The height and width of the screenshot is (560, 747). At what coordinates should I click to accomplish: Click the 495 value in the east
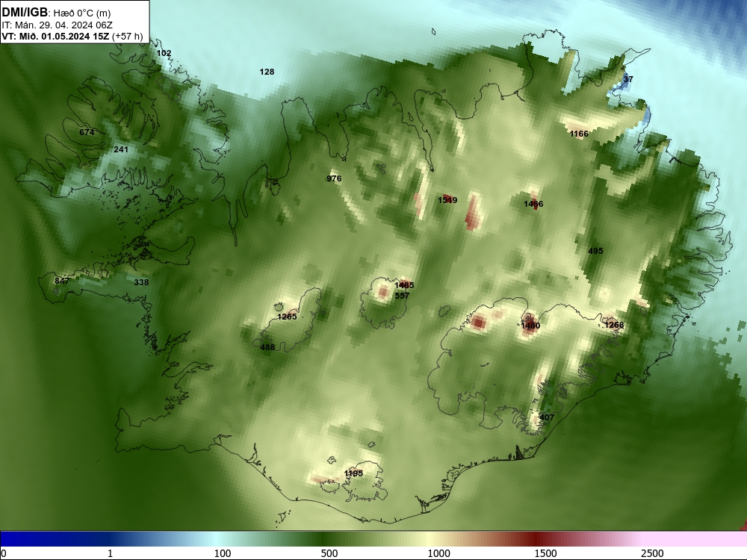595,251
